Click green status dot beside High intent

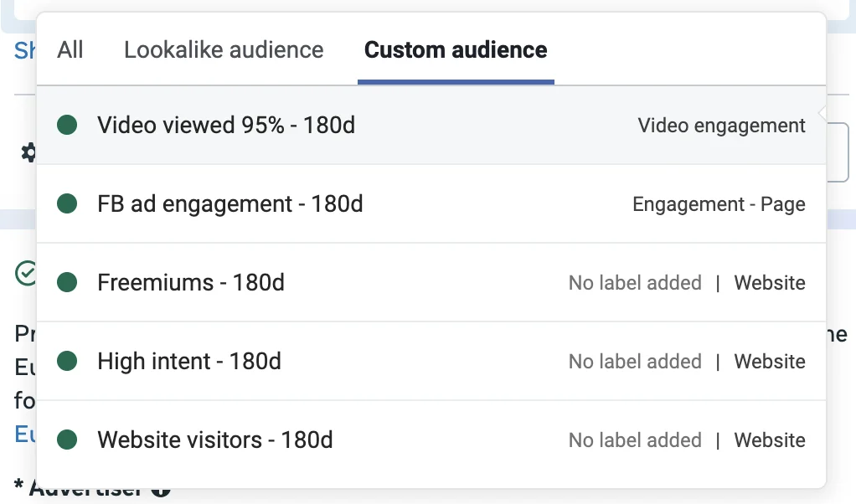click(x=67, y=361)
